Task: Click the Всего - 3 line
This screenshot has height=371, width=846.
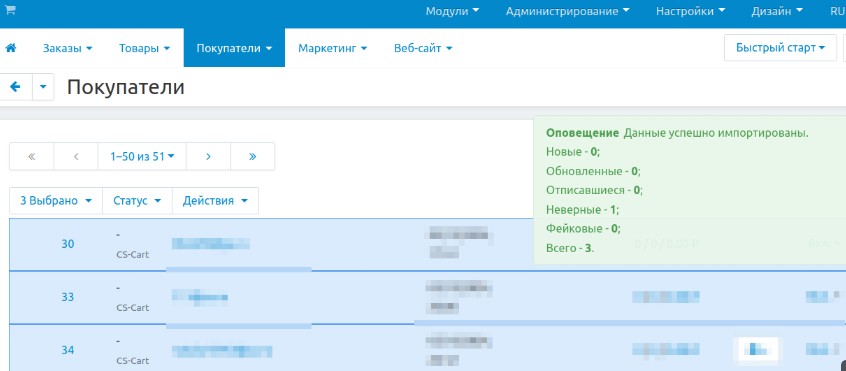Action: coord(570,248)
